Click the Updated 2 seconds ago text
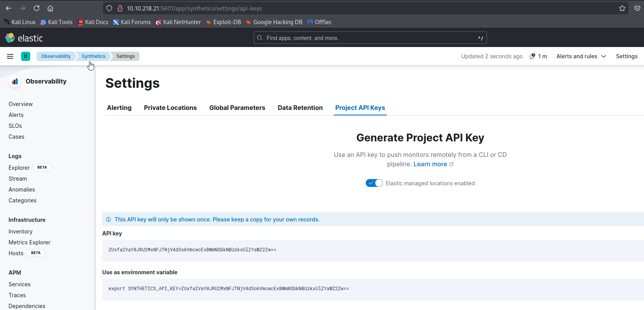Image resolution: width=644 pixels, height=310 pixels. click(x=492, y=56)
